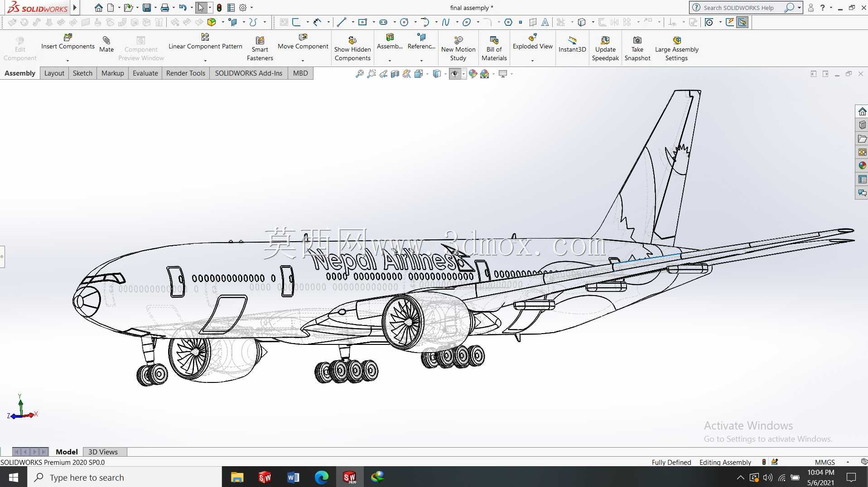The image size is (868, 487).
Task: Open SOLIDWORKS Add-Ins tab
Action: pos(249,73)
